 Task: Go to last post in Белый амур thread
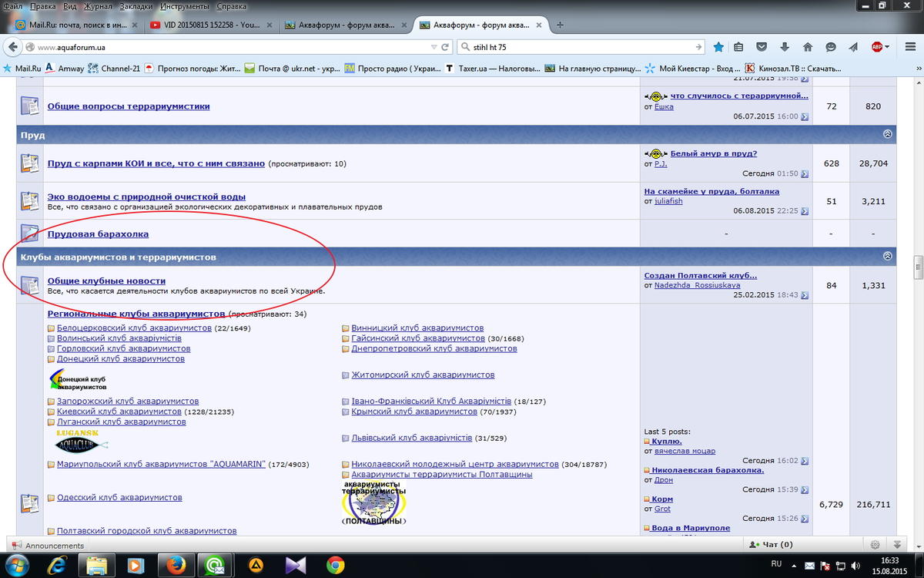point(805,174)
